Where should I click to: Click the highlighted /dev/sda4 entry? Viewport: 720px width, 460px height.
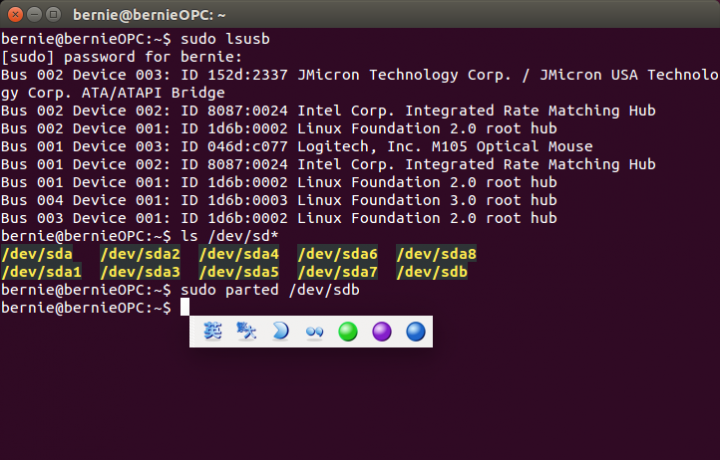click(239, 254)
